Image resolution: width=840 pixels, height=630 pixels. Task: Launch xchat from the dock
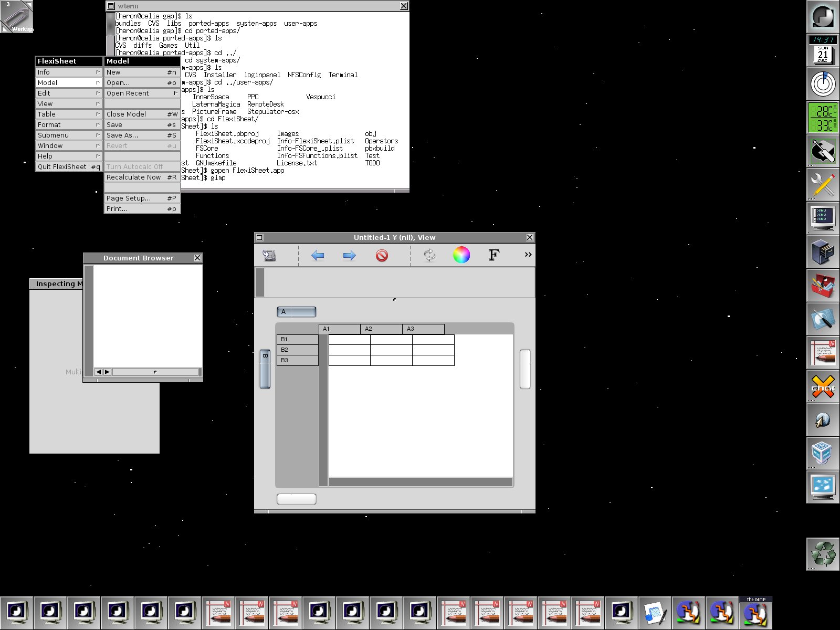[823, 387]
